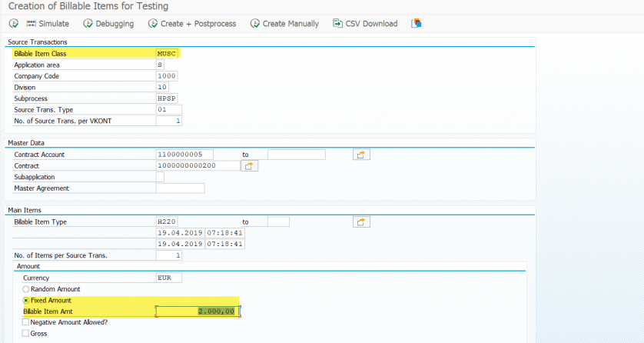Select the Random Amount radio button
This screenshot has height=343, width=644.
click(x=26, y=289)
